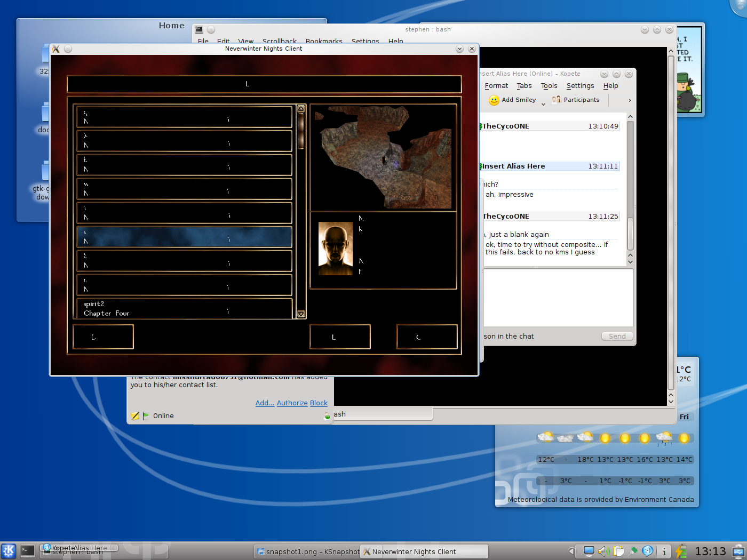The width and height of the screenshot is (747, 560).
Task: Expand the Add Smiley dropdown arrow
Action: [543, 103]
